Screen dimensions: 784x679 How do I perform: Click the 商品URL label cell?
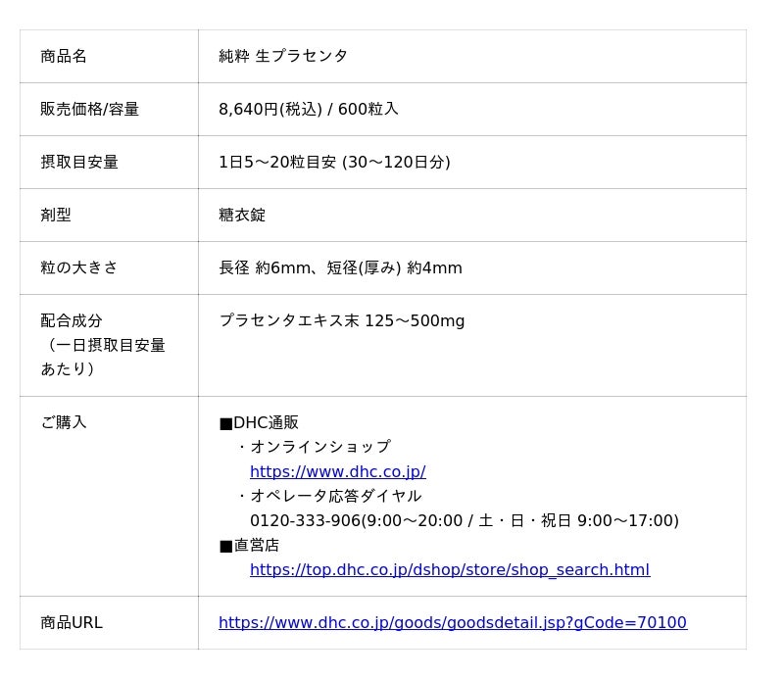point(72,622)
